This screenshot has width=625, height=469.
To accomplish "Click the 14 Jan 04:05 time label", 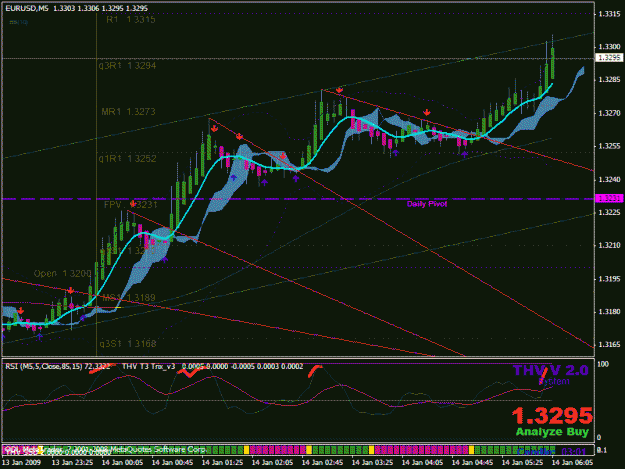I will point(422,463).
